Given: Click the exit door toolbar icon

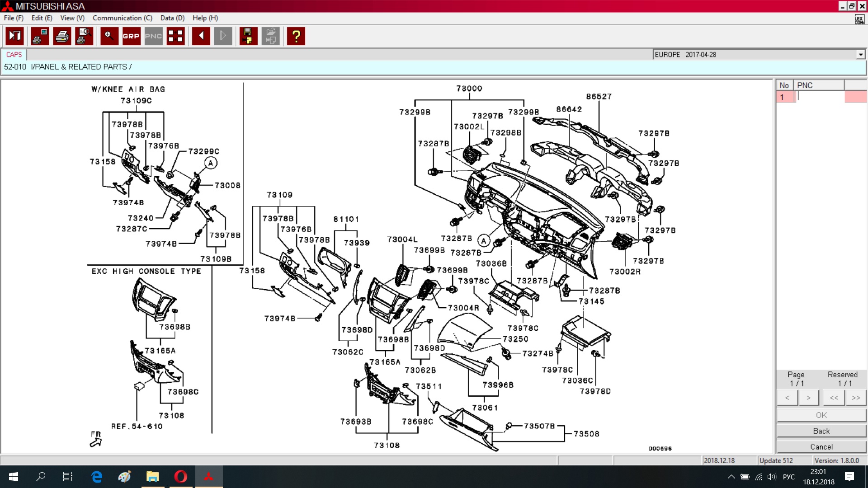Looking at the screenshot, I should coord(15,36).
